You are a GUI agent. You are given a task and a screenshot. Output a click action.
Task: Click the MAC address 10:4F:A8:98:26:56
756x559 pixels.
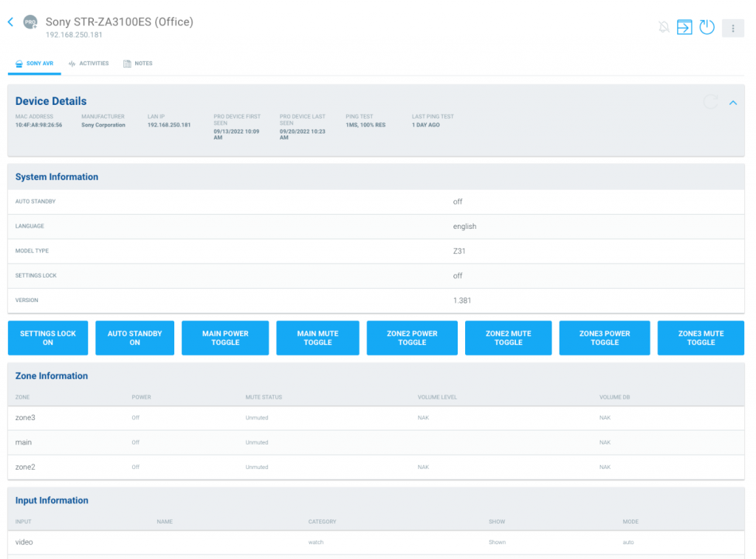pyautogui.click(x=38, y=125)
